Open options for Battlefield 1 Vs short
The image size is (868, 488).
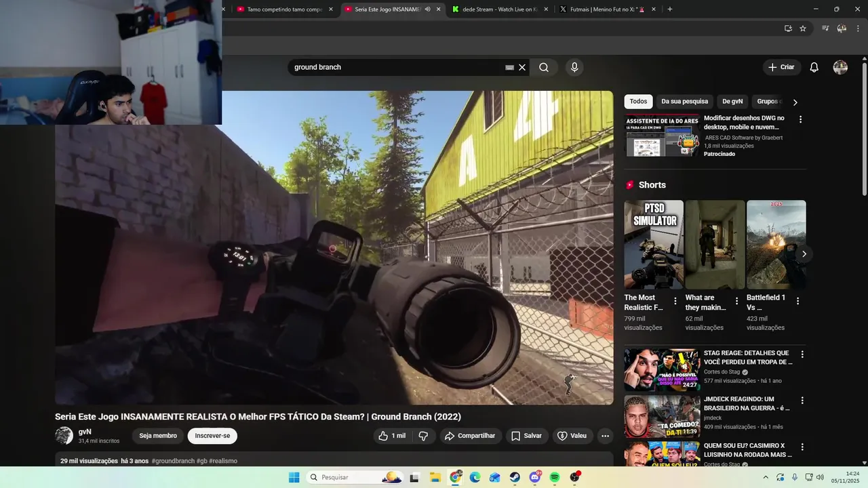click(797, 301)
